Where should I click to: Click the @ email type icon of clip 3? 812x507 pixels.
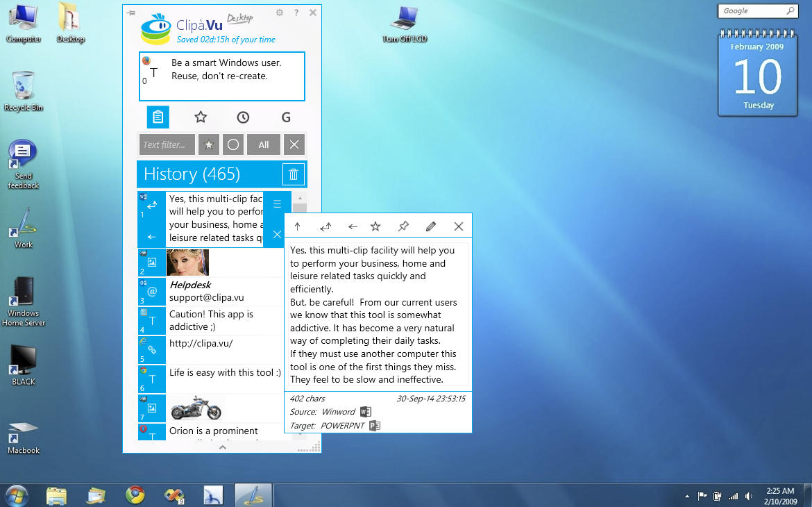pos(152,291)
